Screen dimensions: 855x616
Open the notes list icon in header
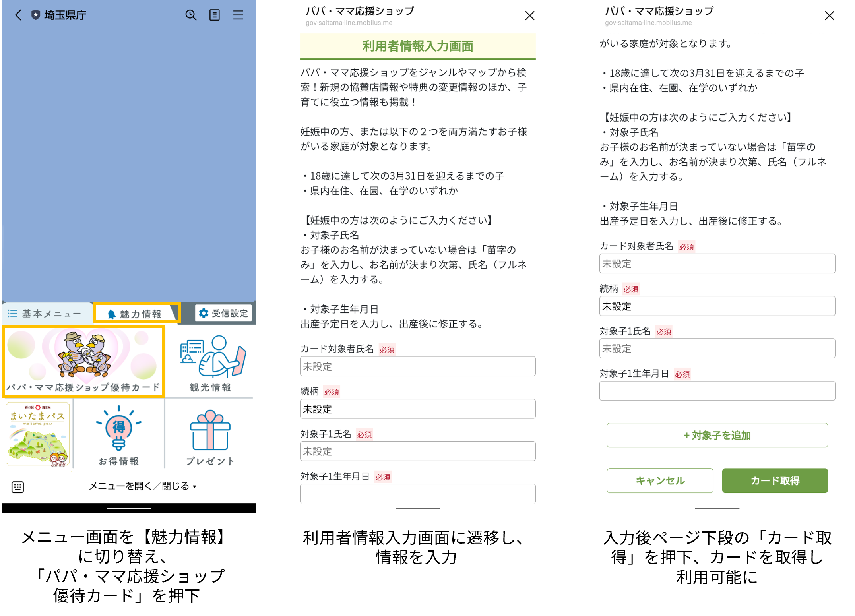214,15
